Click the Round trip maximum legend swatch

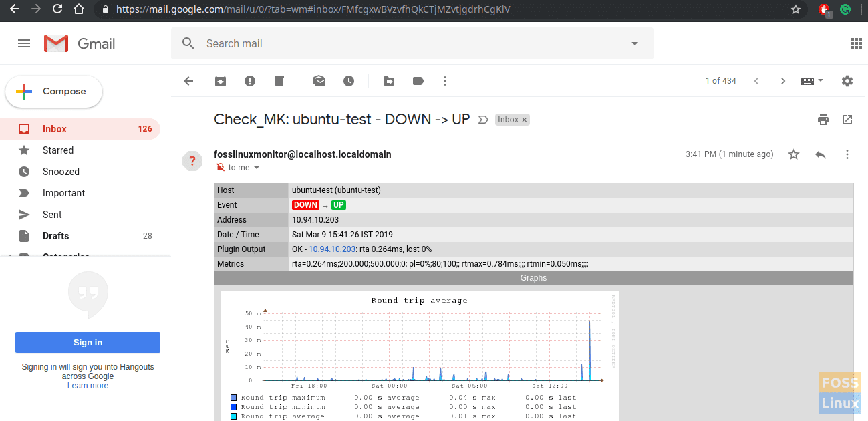click(234, 398)
